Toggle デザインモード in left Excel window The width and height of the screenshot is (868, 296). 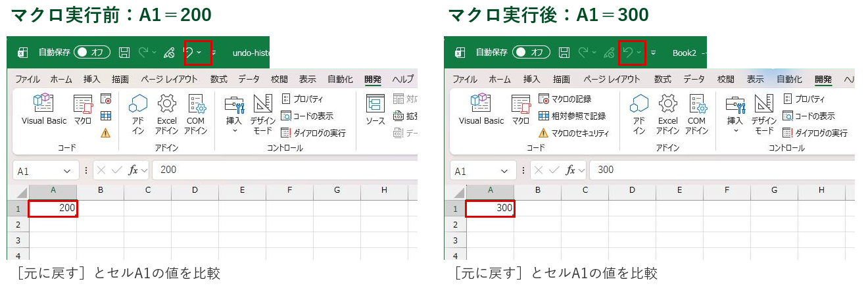[262, 114]
